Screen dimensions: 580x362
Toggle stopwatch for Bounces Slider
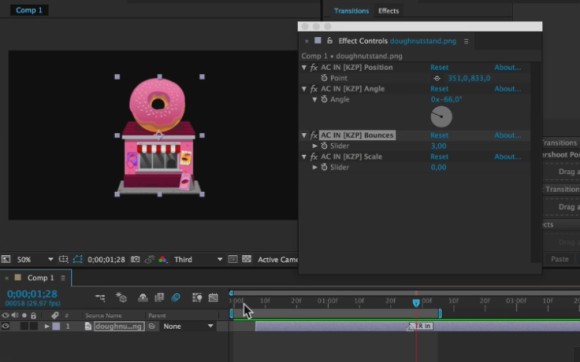click(324, 146)
